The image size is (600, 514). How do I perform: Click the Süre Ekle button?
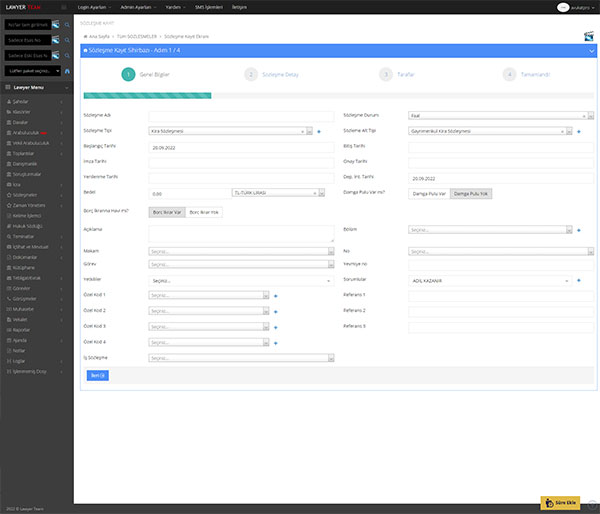(560, 503)
